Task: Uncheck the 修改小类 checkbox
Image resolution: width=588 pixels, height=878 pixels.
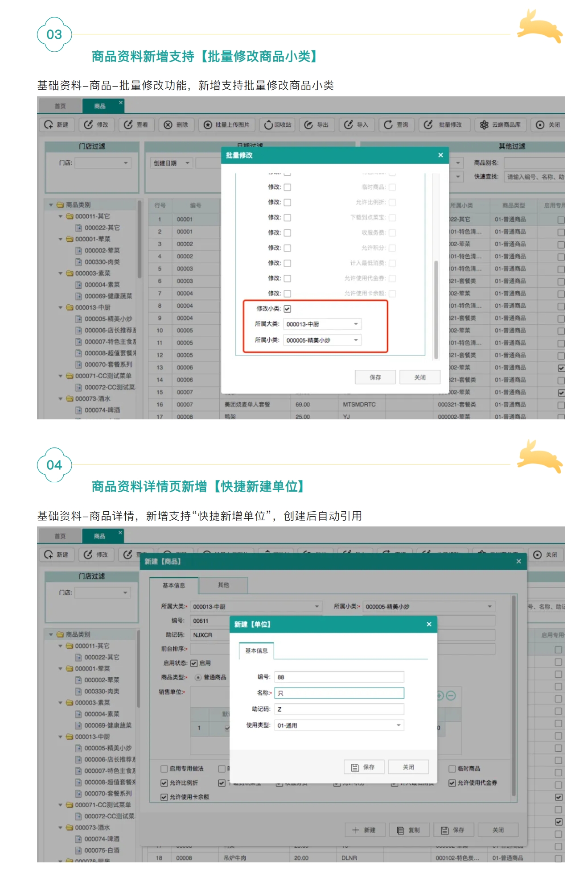Action: click(288, 309)
